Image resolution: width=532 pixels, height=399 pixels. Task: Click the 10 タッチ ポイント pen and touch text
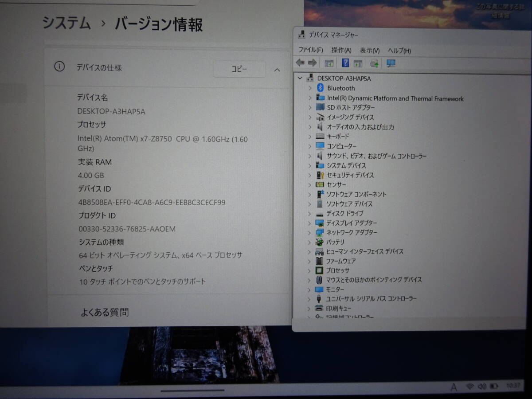coord(142,281)
